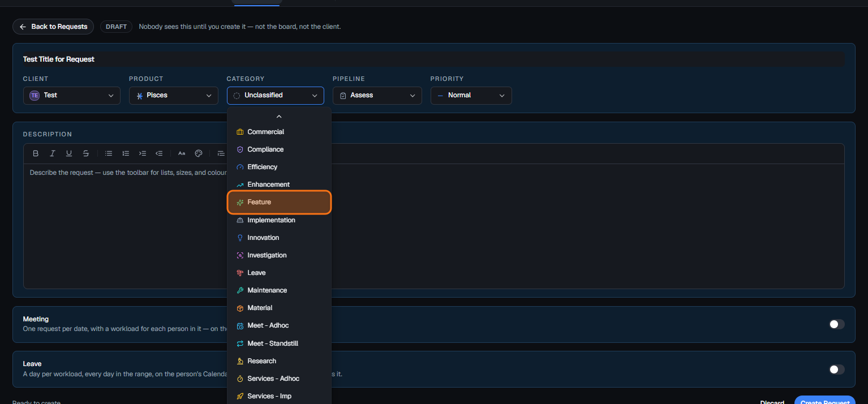Open the text size option
This screenshot has height=404, width=868.
182,153
